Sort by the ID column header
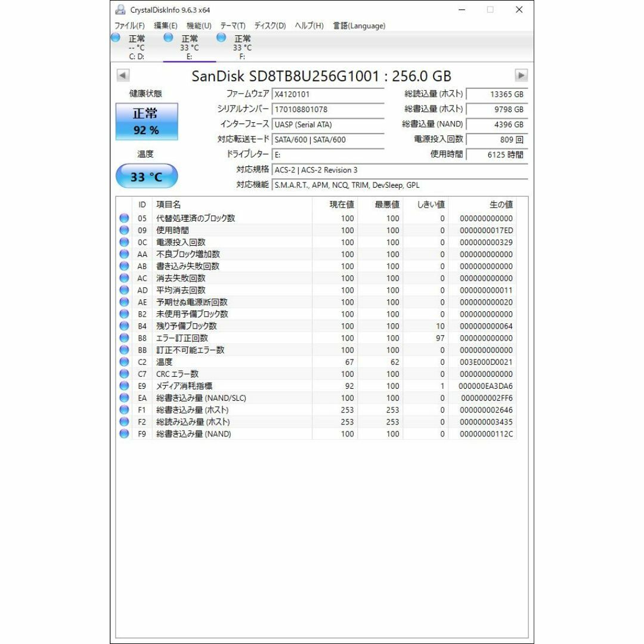Screen dimensions: 644x644 (142, 205)
